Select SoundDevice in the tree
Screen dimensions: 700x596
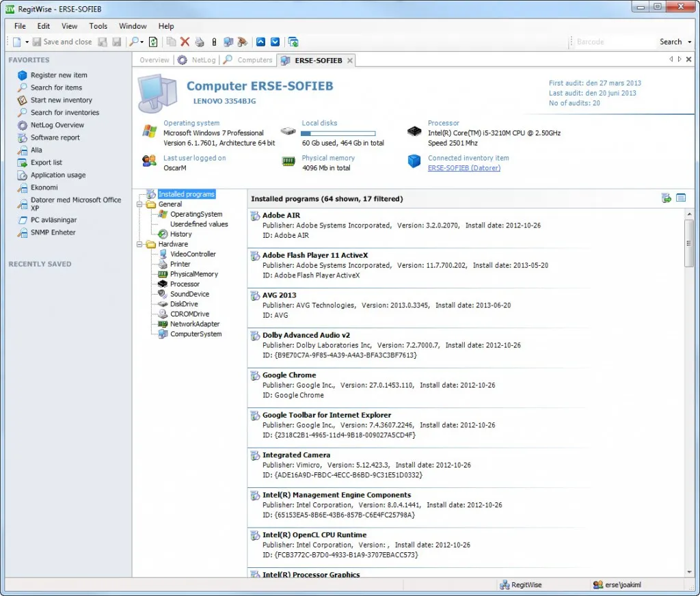[189, 294]
